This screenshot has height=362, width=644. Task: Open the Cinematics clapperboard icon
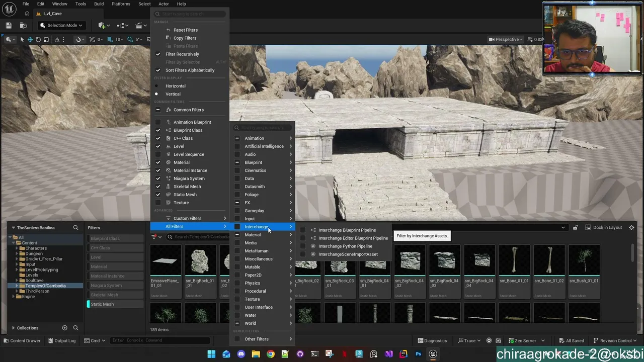tap(139, 25)
